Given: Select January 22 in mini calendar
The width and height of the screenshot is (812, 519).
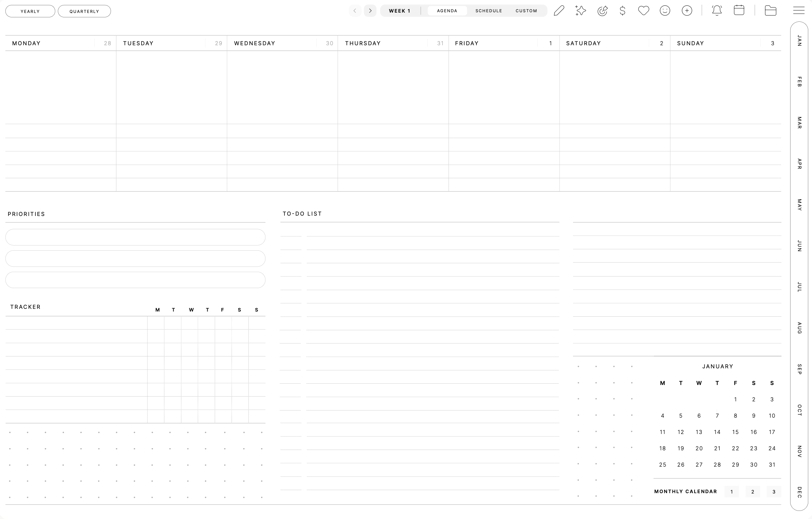Looking at the screenshot, I should click(x=735, y=448).
